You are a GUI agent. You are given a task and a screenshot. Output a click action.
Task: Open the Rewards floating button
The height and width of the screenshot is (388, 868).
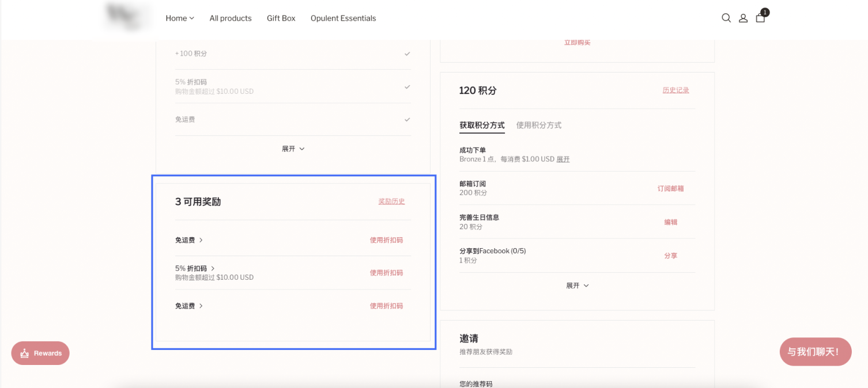[x=40, y=353]
